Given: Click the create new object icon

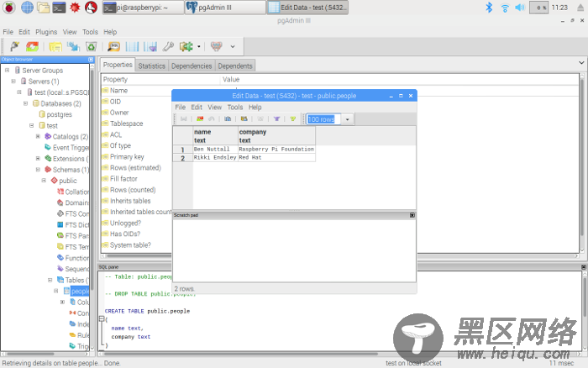Looking at the screenshot, I should (74, 46).
